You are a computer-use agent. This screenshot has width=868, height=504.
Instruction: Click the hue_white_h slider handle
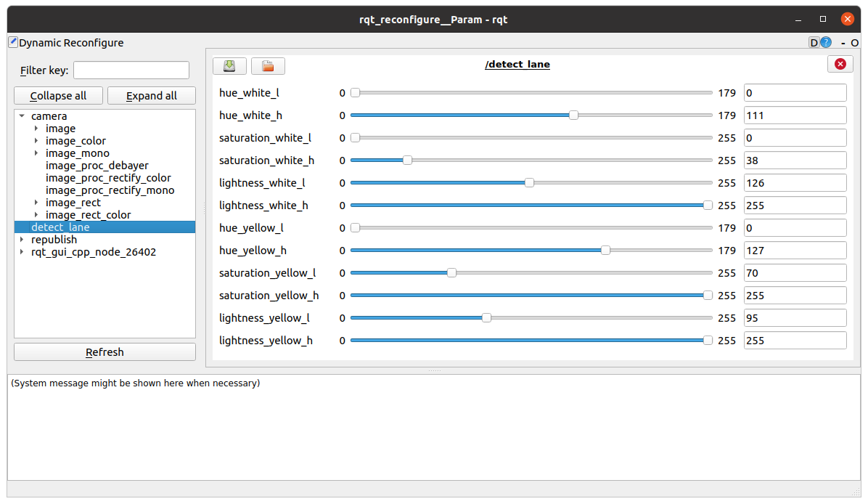click(x=573, y=115)
